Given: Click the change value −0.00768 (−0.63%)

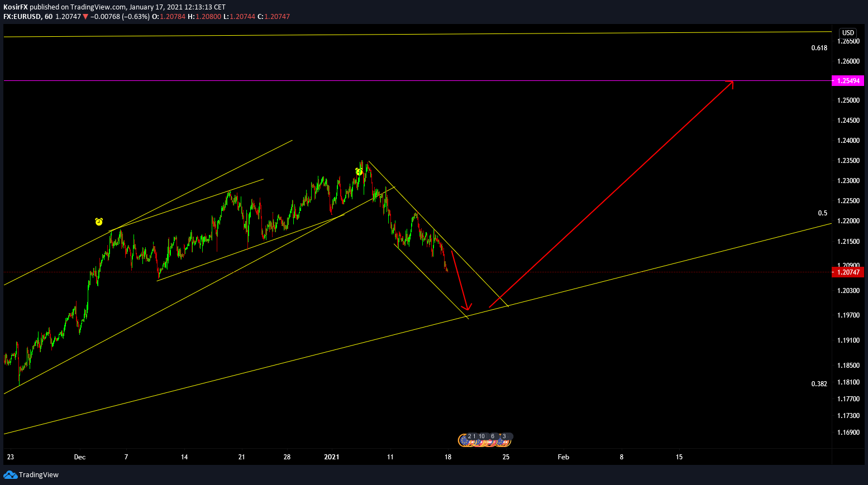Looking at the screenshot, I should click(x=120, y=17).
